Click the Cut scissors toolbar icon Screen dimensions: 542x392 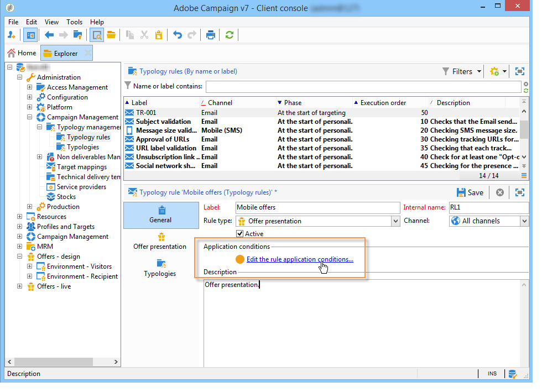[144, 35]
